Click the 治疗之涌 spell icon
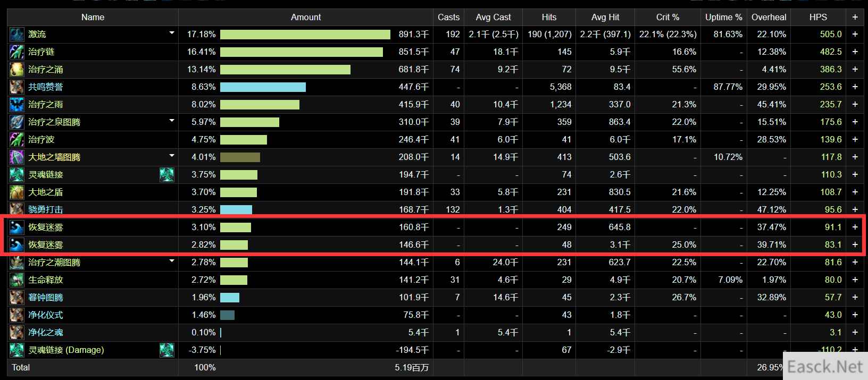 pos(17,70)
